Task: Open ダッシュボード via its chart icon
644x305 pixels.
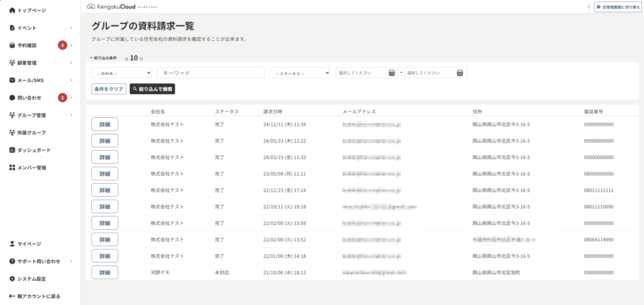Action: [12, 150]
